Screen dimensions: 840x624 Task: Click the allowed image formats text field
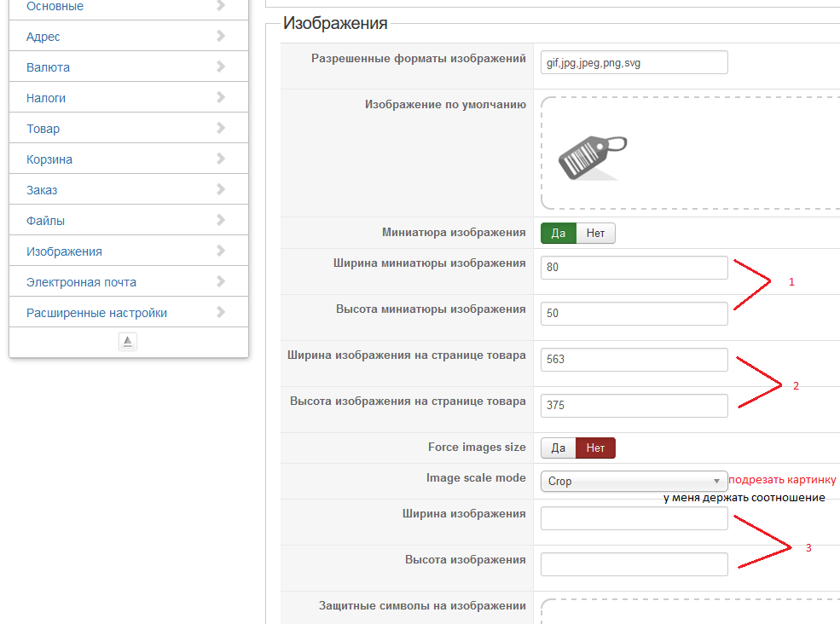pos(634,63)
